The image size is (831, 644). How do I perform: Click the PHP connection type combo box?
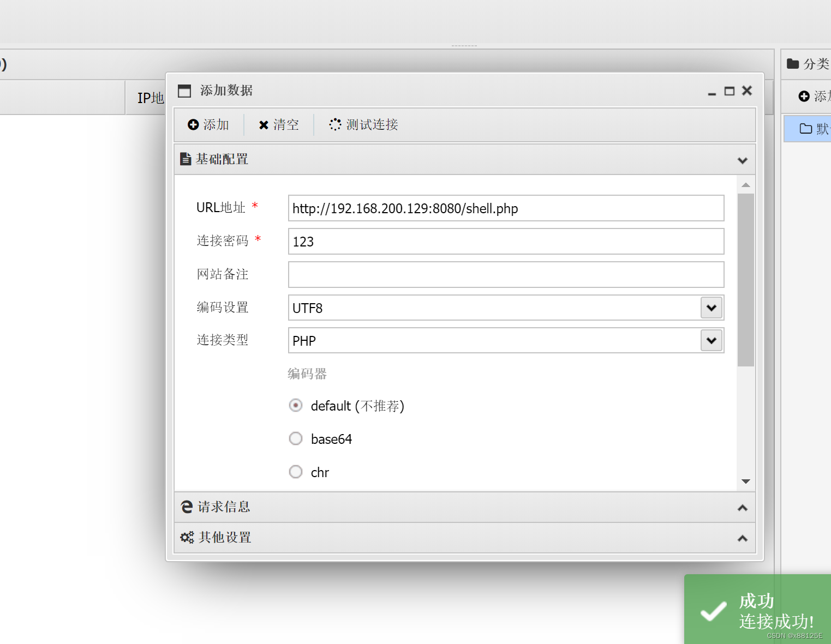(506, 341)
